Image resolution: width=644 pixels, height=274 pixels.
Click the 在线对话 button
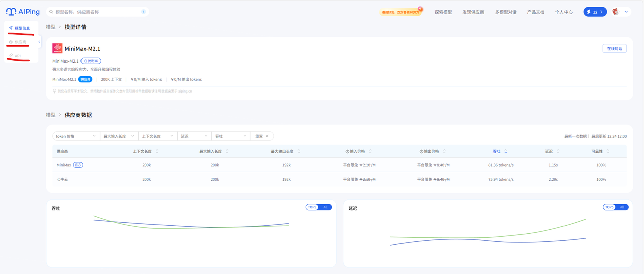(x=615, y=49)
